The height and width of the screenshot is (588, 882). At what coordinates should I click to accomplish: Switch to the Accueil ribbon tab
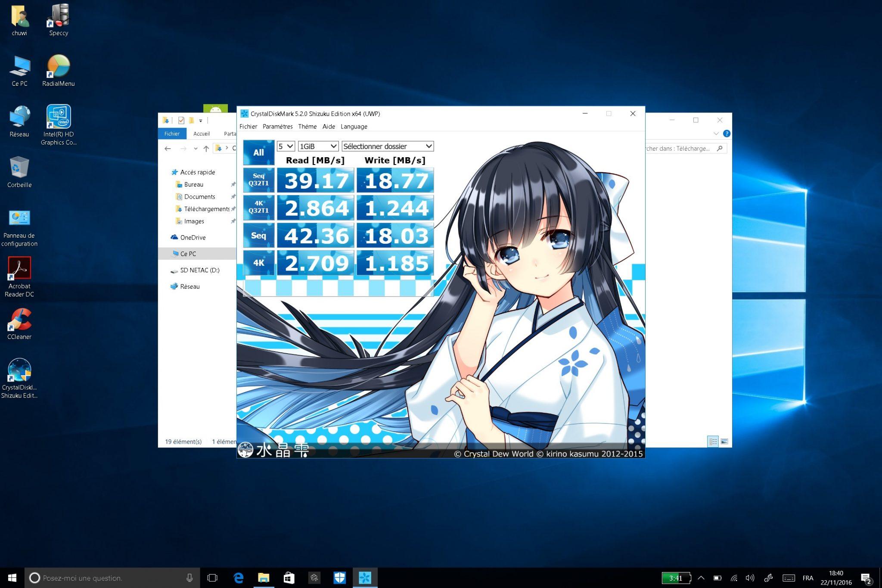[202, 134]
